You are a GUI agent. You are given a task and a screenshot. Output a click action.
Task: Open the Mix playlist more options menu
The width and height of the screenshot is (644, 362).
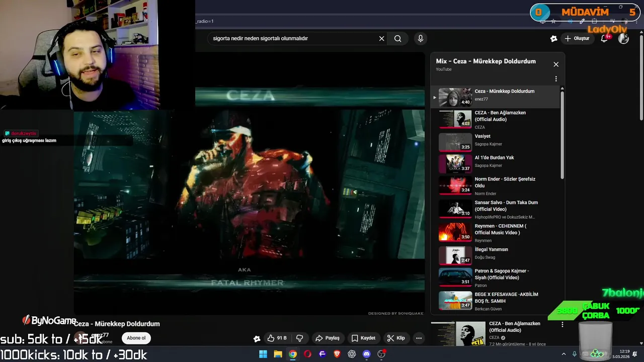pos(556,79)
